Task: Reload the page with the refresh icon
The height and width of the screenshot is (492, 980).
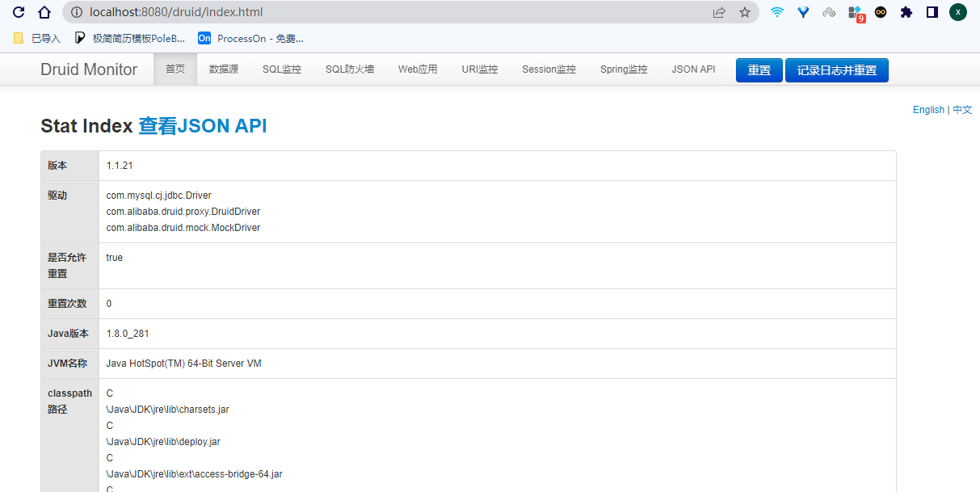Action: pos(18,12)
